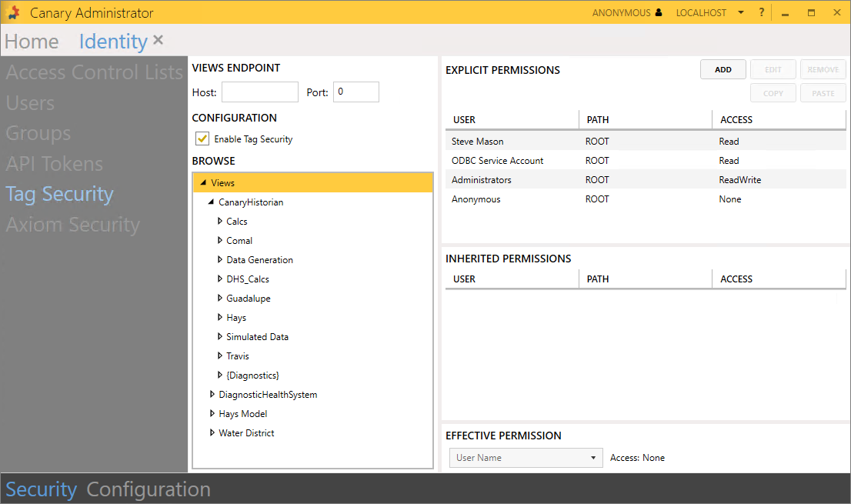Image resolution: width=851 pixels, height=504 pixels.
Task: Go to API Tokens page
Action: pos(55,164)
